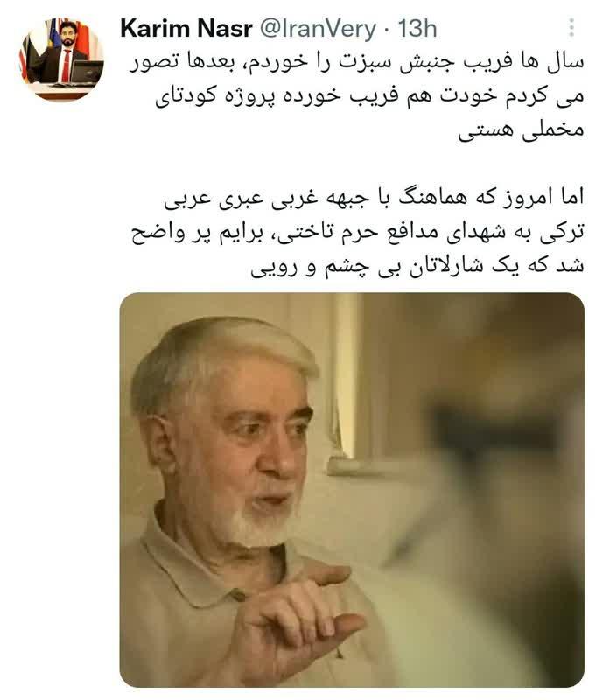Click the line می کردم خودت هم
Screen dimensions: 603x700
pyautogui.click(x=369, y=96)
